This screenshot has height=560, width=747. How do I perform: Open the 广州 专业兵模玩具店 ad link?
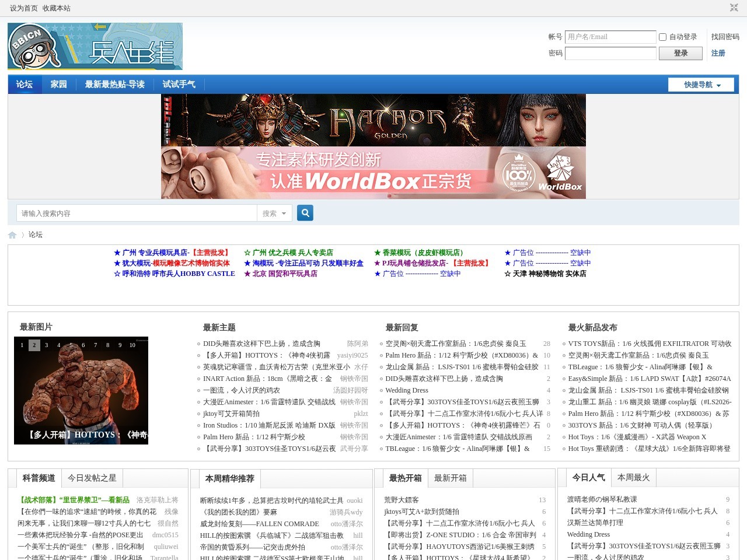[173, 253]
